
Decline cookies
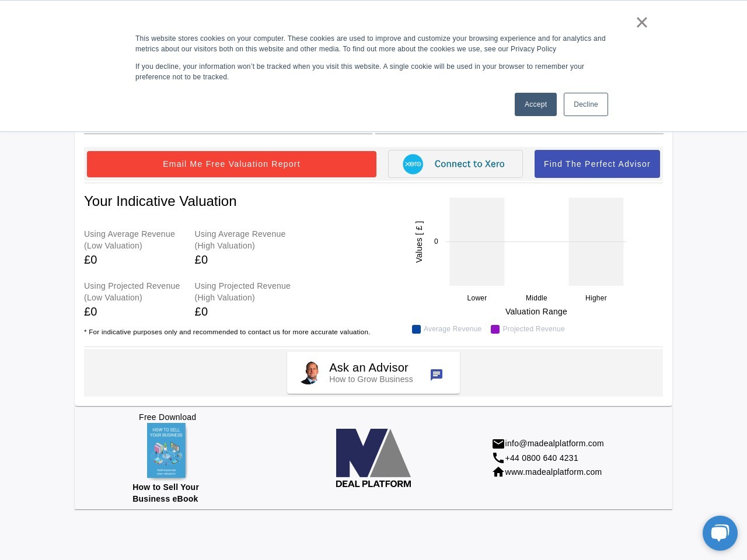pos(585,104)
